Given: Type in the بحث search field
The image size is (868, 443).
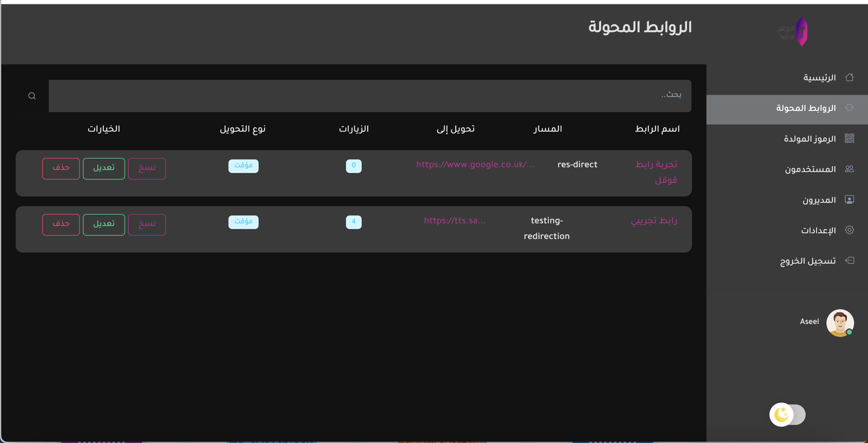Looking at the screenshot, I should (x=370, y=96).
